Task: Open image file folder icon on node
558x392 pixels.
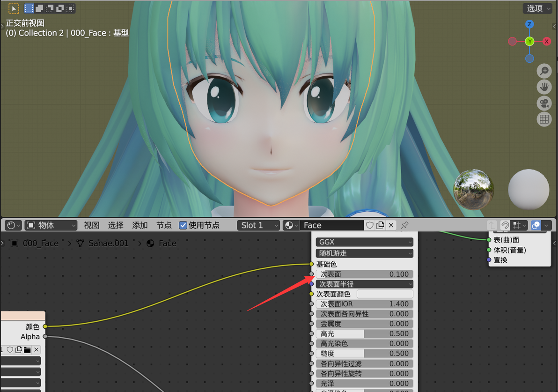Action: 28,350
